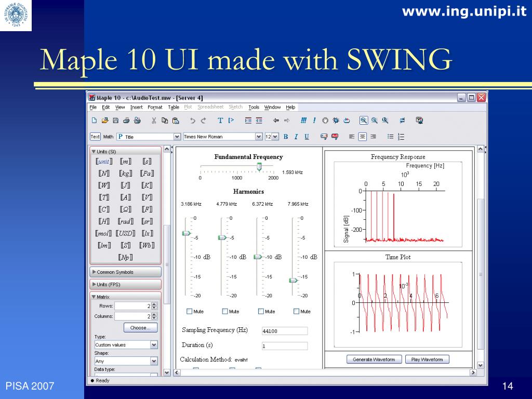Click the open file folder icon
This screenshot has height=399, width=532.
pos(105,120)
